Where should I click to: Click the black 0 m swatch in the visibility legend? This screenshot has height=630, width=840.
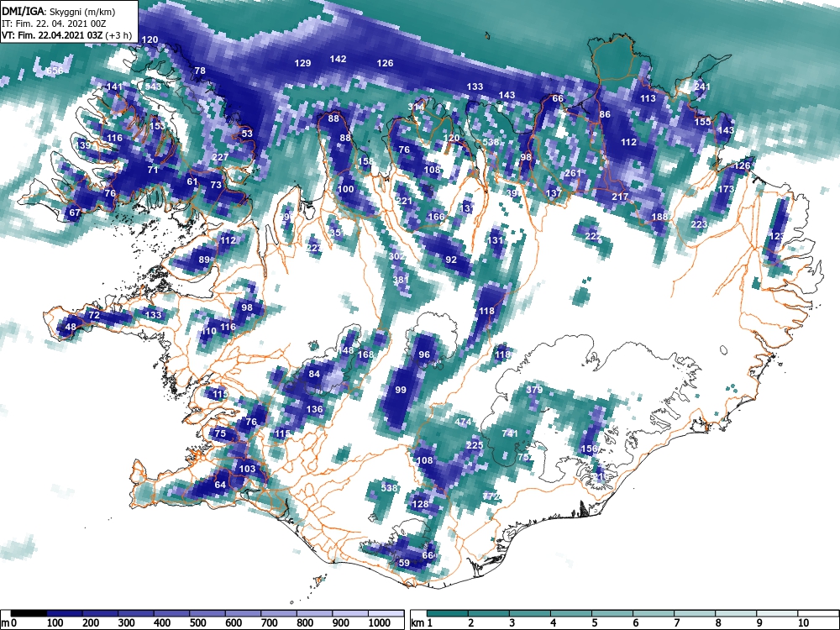[x=29, y=613]
